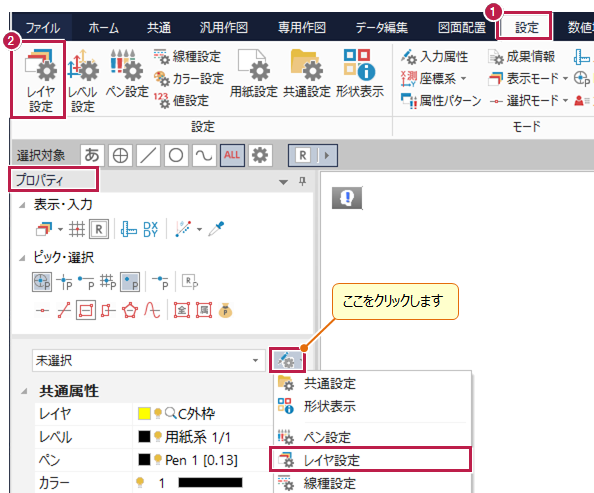
Task: Click the yellow layer color swatch
Action: (144, 413)
